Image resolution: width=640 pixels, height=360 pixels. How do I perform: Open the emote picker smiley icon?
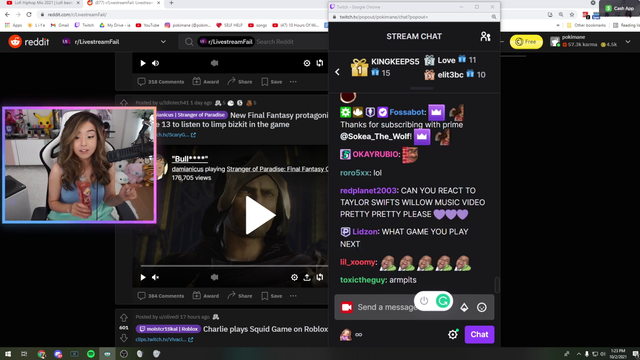[x=482, y=307]
